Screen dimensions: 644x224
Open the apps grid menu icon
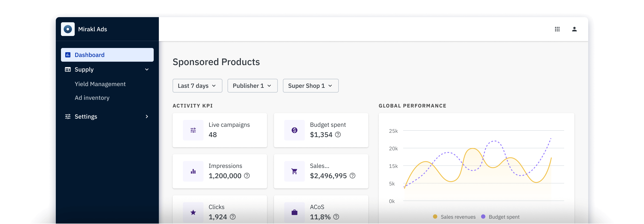click(557, 29)
